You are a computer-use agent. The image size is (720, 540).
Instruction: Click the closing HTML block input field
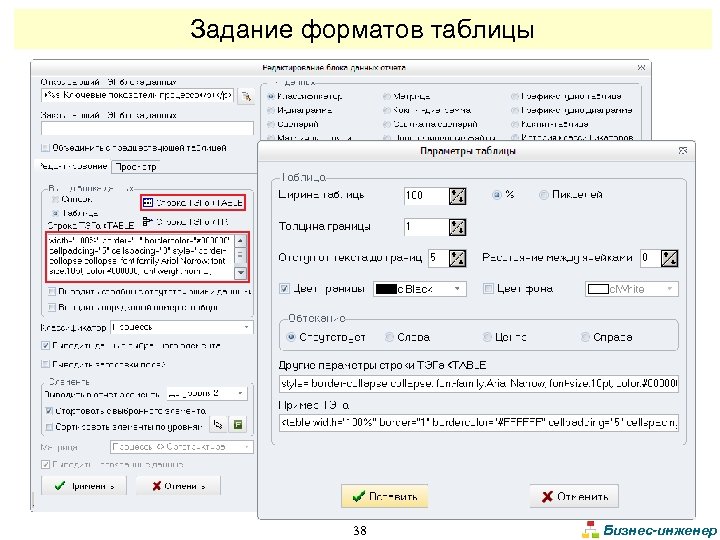point(147,129)
